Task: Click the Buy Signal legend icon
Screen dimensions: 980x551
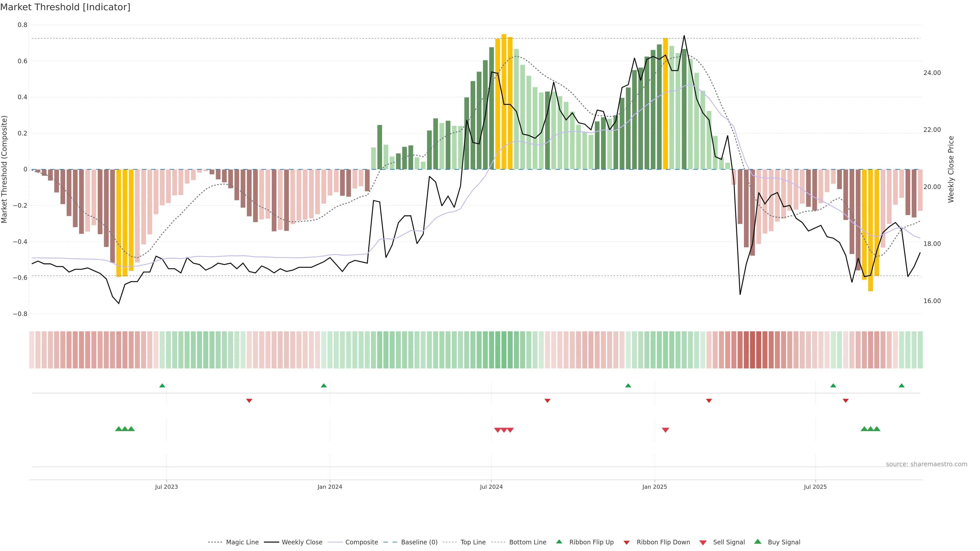Action: (x=758, y=542)
